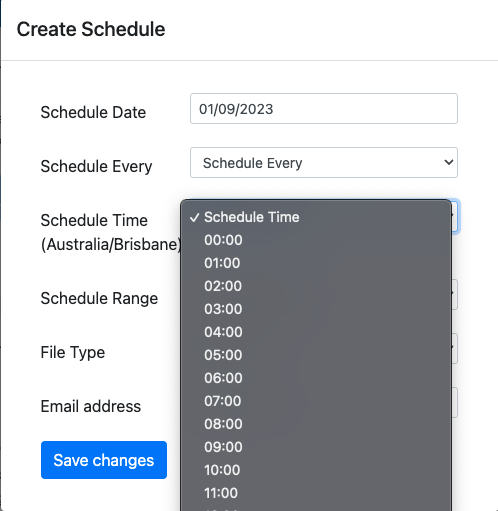The height and width of the screenshot is (511, 498).
Task: Click the Schedule Date input field
Action: point(324,109)
